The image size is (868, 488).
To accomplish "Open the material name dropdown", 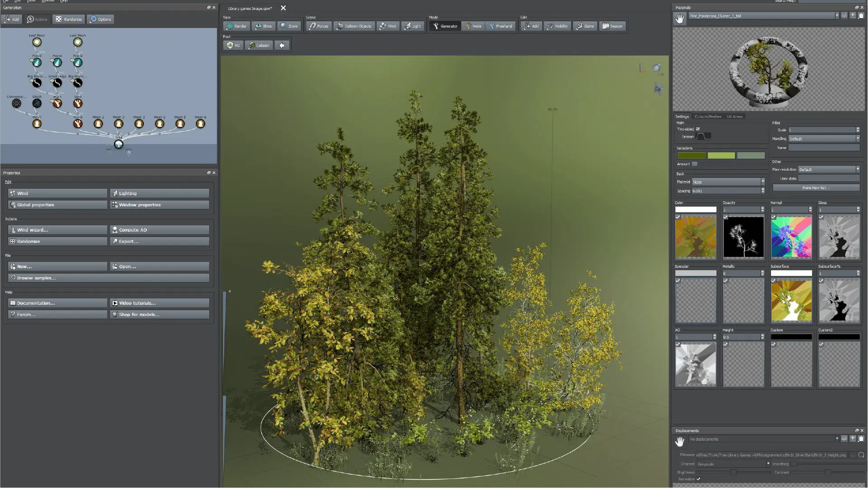I will click(x=764, y=16).
